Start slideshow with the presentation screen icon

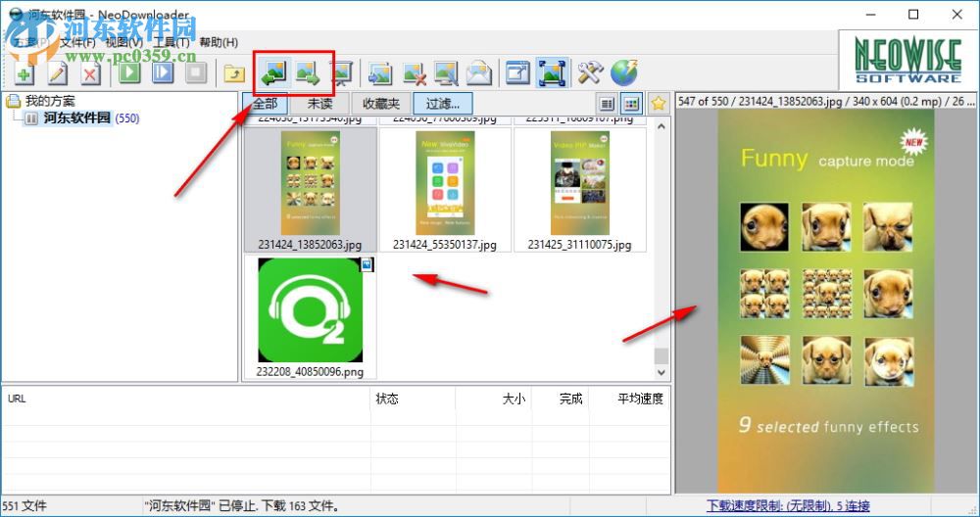click(341, 73)
